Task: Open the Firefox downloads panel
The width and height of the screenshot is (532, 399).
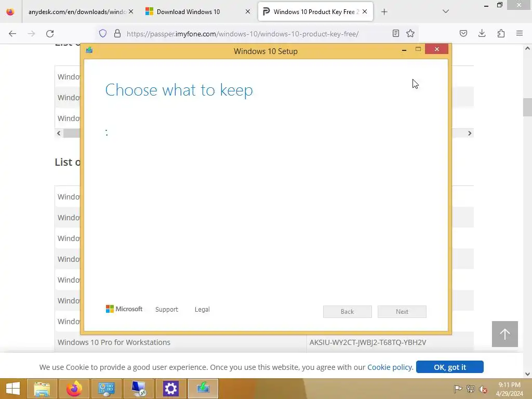Action: coord(482,33)
